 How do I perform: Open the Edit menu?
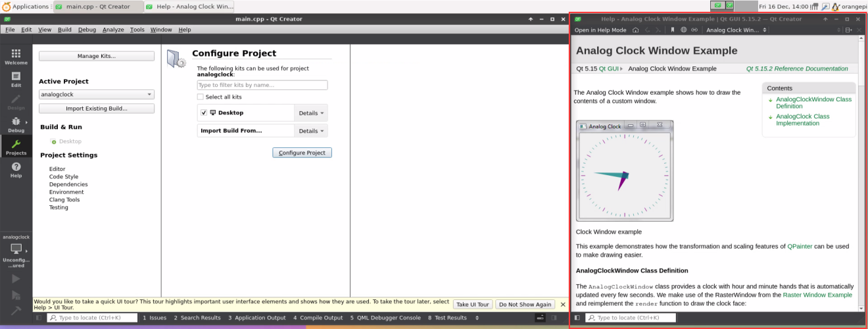[26, 30]
